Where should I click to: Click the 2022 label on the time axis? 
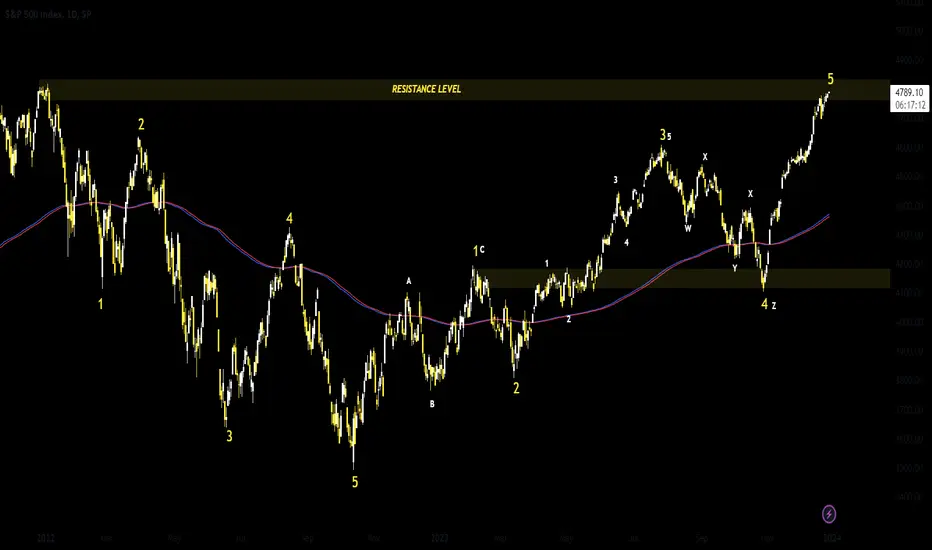(46, 538)
